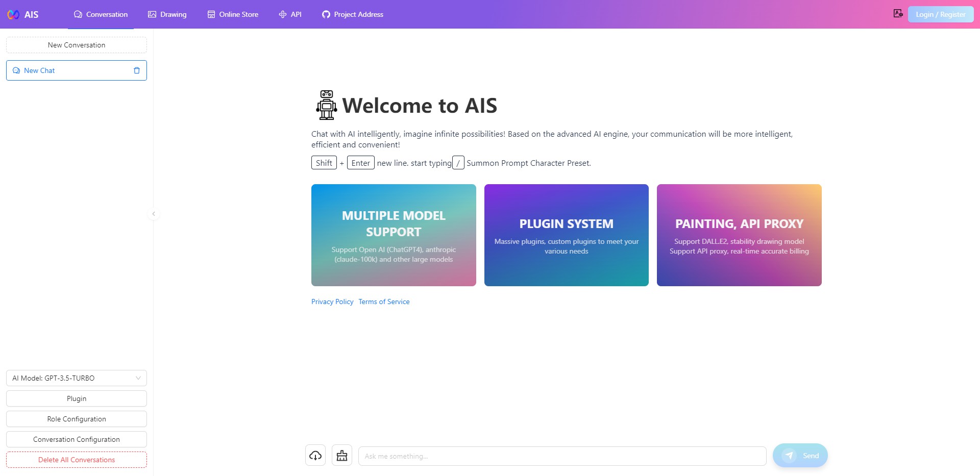Image resolution: width=980 pixels, height=476 pixels.
Task: Start a New Conversation
Action: tap(77, 45)
